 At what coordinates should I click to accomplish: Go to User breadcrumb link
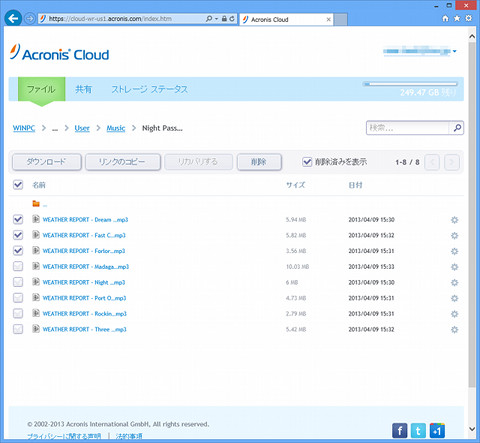coord(82,128)
